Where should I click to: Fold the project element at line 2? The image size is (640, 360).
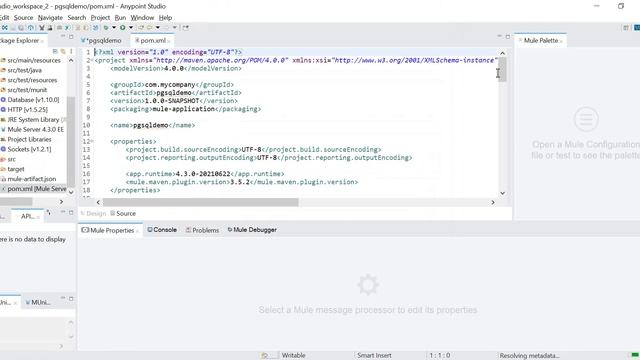(92, 60)
